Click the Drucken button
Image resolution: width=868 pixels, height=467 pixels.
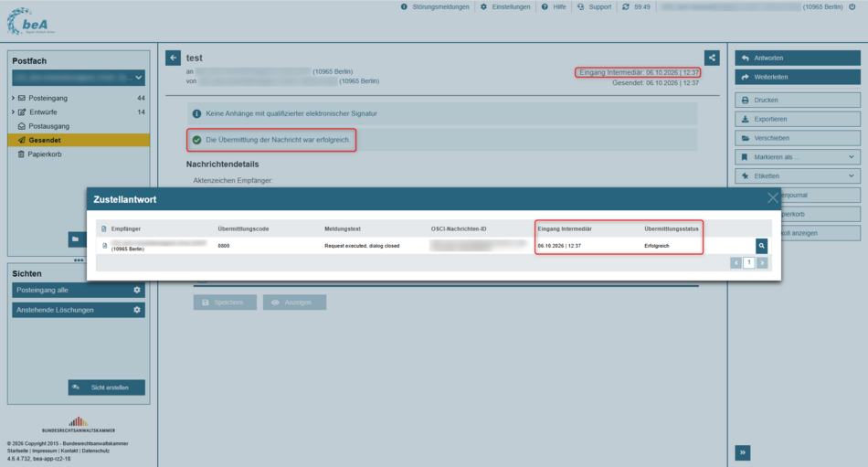[798, 101]
